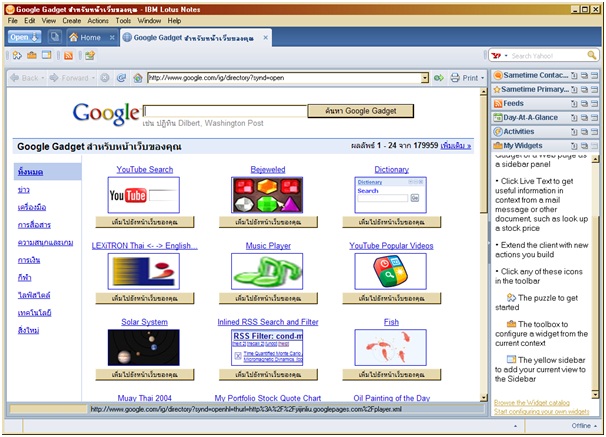Refresh the embedded browser page
Viewport: 606px width, 437px height.
pos(121,78)
